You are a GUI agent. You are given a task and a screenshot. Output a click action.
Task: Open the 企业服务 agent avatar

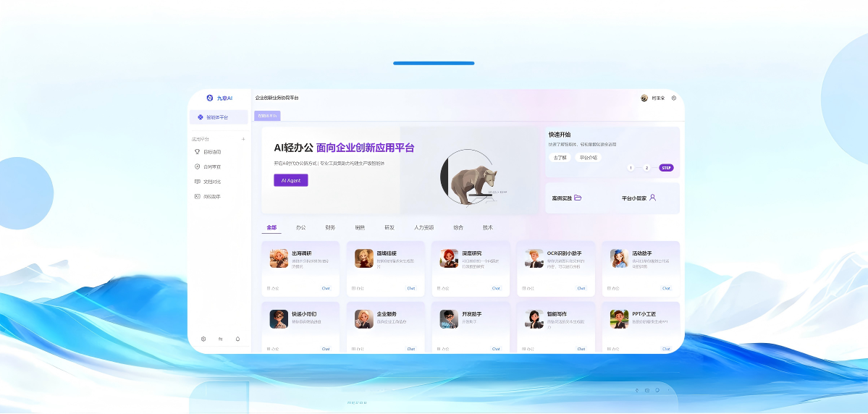tap(363, 318)
